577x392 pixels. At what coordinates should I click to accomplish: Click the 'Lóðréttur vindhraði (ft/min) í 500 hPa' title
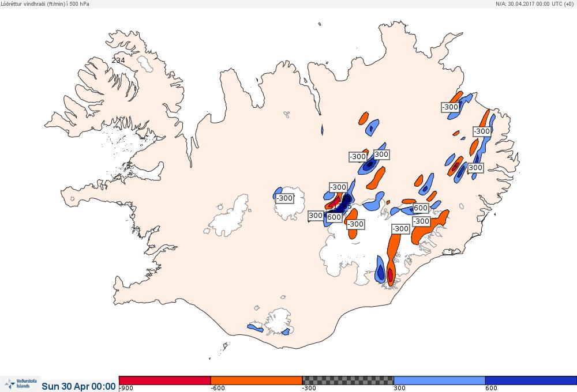45,3
